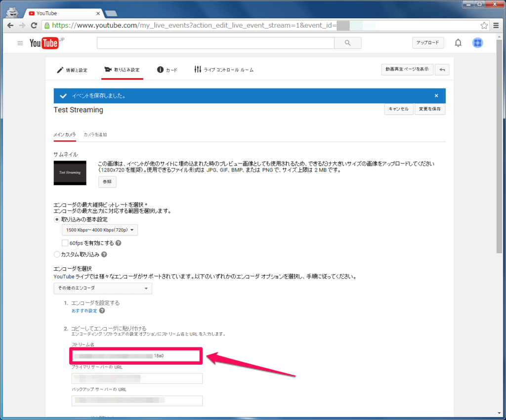Reload the page with refresh icon
The width and height of the screenshot is (506, 420).
click(x=34, y=25)
